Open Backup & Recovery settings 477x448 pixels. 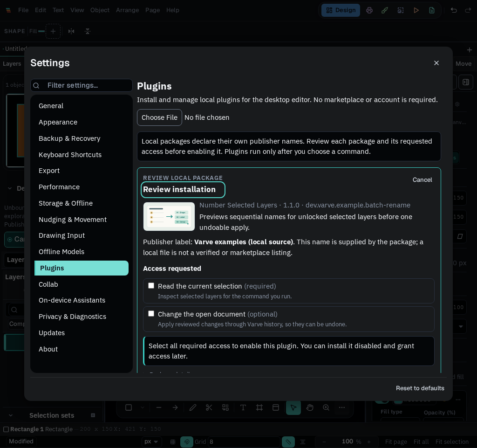[x=81, y=138]
